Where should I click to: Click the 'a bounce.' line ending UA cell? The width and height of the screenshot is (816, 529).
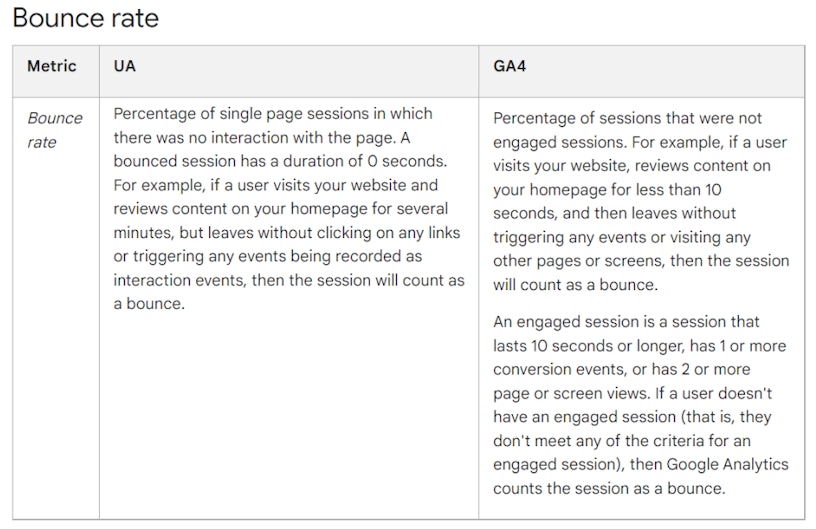(x=149, y=304)
